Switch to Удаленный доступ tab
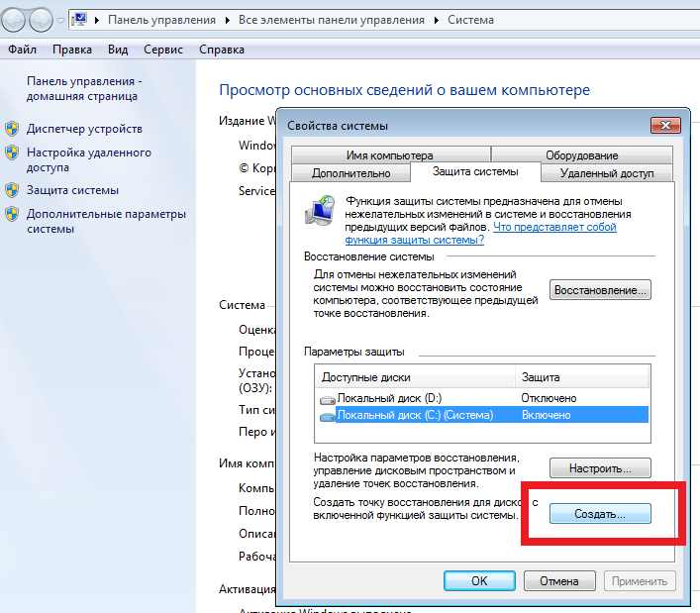Image resolution: width=700 pixels, height=613 pixels. pos(607,172)
